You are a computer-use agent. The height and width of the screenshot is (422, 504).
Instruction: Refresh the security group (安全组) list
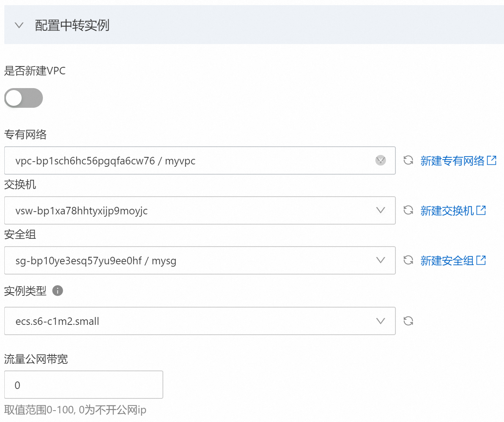click(x=408, y=260)
